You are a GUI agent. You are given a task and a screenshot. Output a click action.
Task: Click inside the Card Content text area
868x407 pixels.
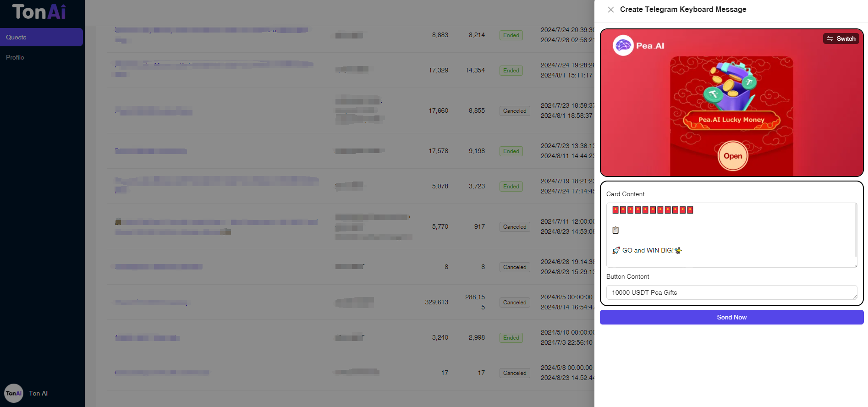coord(731,235)
